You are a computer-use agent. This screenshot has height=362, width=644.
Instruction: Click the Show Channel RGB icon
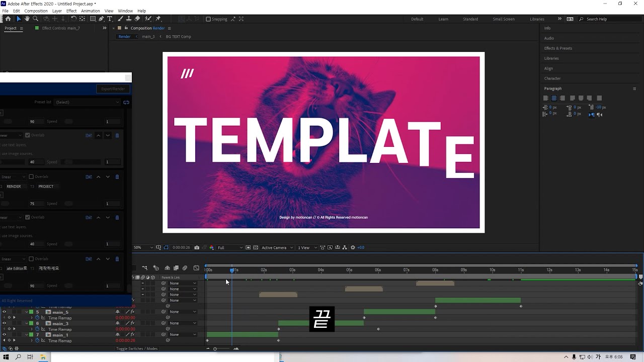[211, 247]
